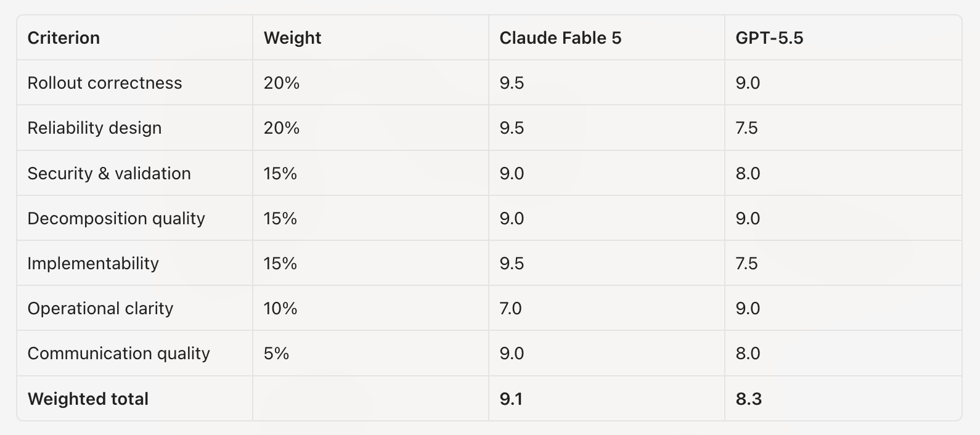The width and height of the screenshot is (980, 435).
Task: Click the 5% weight value
Action: pyautogui.click(x=276, y=353)
